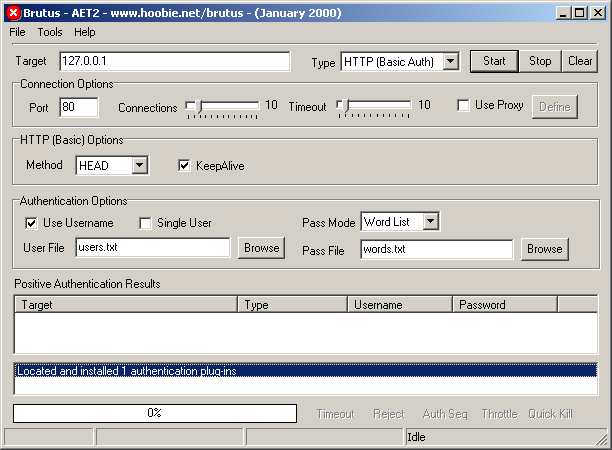The width and height of the screenshot is (612, 450).
Task: Click the Connections slider handle
Action: click(201, 106)
